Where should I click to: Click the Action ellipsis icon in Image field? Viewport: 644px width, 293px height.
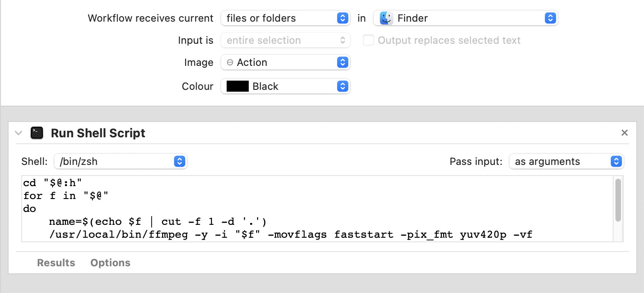(x=230, y=63)
